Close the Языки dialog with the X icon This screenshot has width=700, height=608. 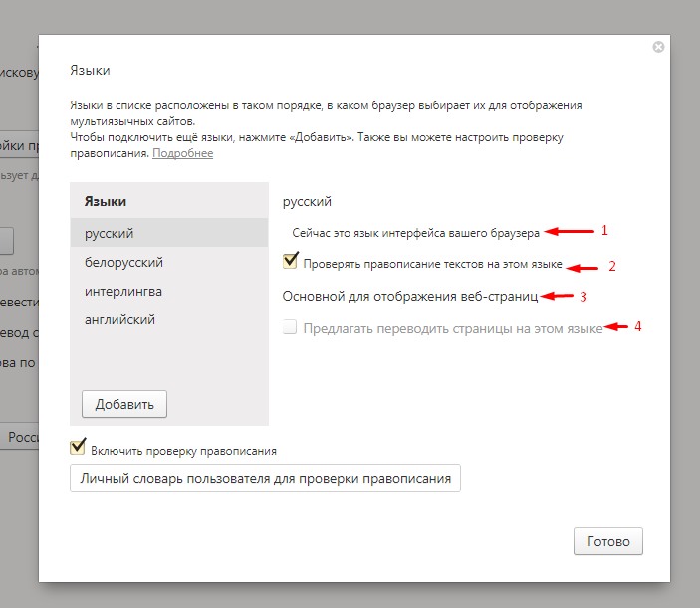658,47
